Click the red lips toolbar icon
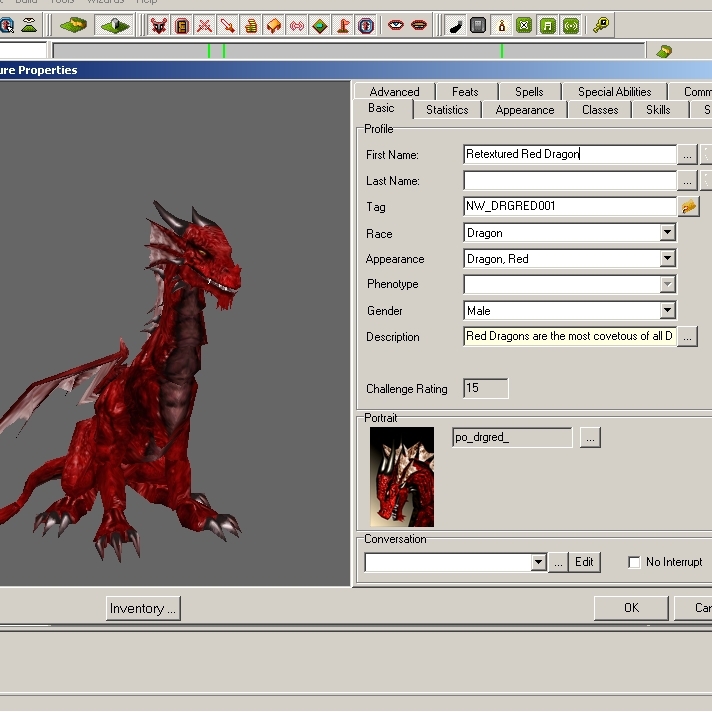The width and height of the screenshot is (712, 712). click(x=419, y=25)
